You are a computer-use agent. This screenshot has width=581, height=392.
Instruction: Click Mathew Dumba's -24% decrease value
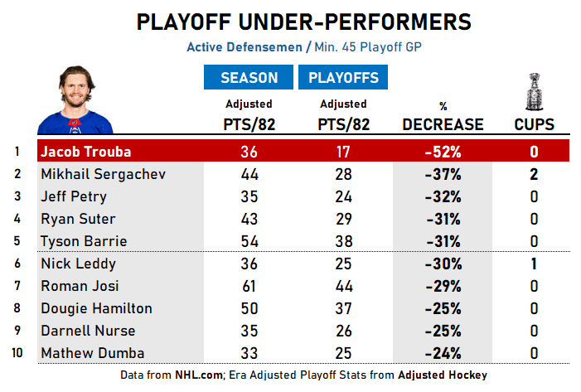click(443, 353)
